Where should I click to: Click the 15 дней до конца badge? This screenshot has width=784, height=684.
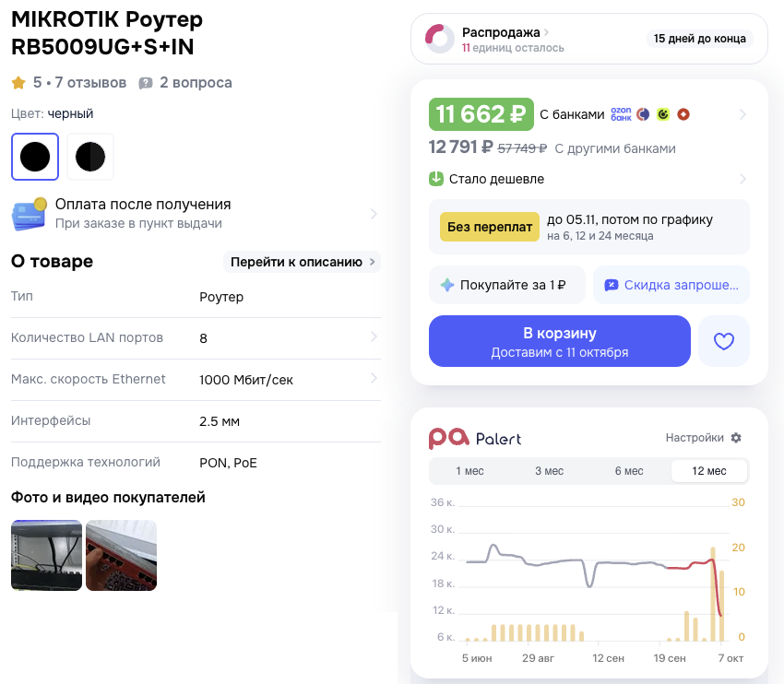(699, 39)
